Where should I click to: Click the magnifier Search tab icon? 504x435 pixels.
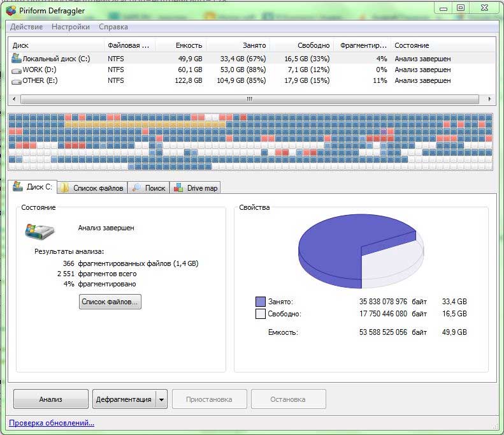[x=137, y=188]
